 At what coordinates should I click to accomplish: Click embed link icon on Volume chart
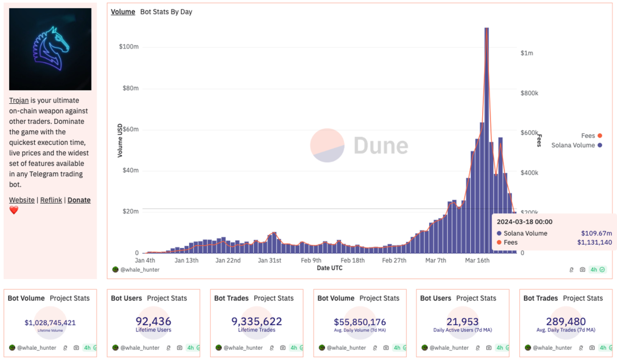click(x=571, y=269)
